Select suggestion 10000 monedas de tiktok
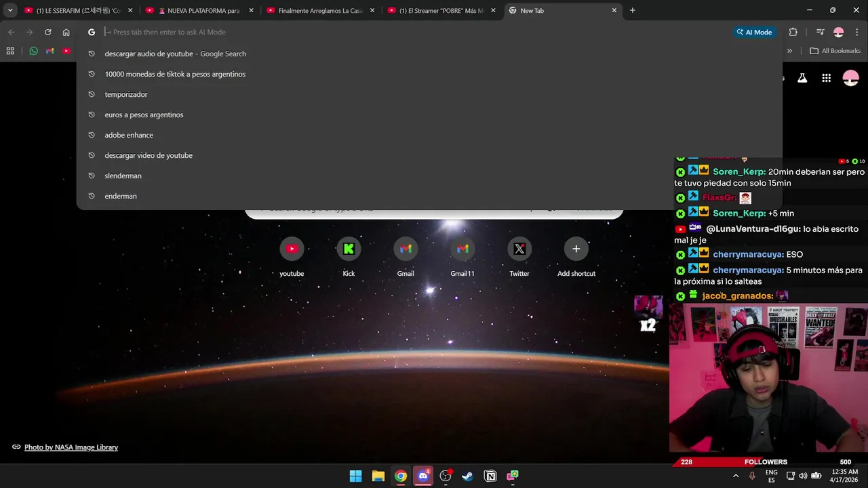The width and height of the screenshot is (868, 488). (x=429, y=74)
